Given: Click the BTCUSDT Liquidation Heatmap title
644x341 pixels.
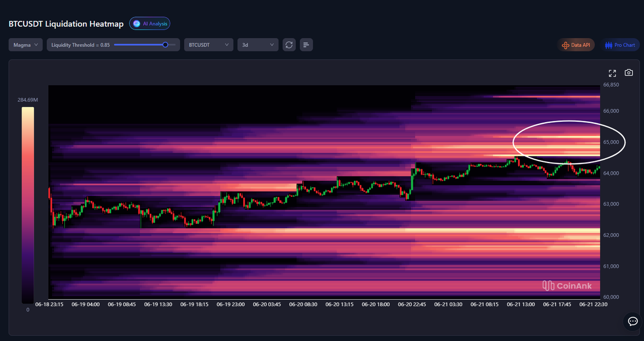Looking at the screenshot, I should pos(66,24).
